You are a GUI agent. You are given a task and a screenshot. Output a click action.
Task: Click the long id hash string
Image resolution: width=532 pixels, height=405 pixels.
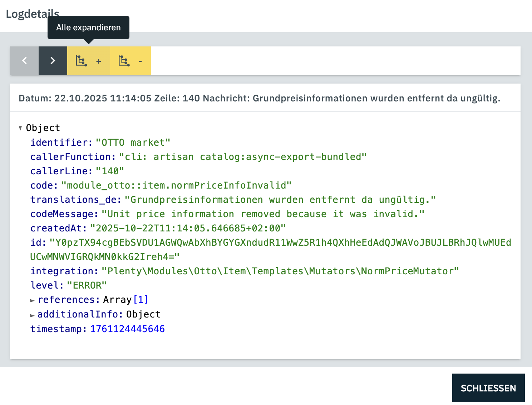pyautogui.click(x=280, y=242)
